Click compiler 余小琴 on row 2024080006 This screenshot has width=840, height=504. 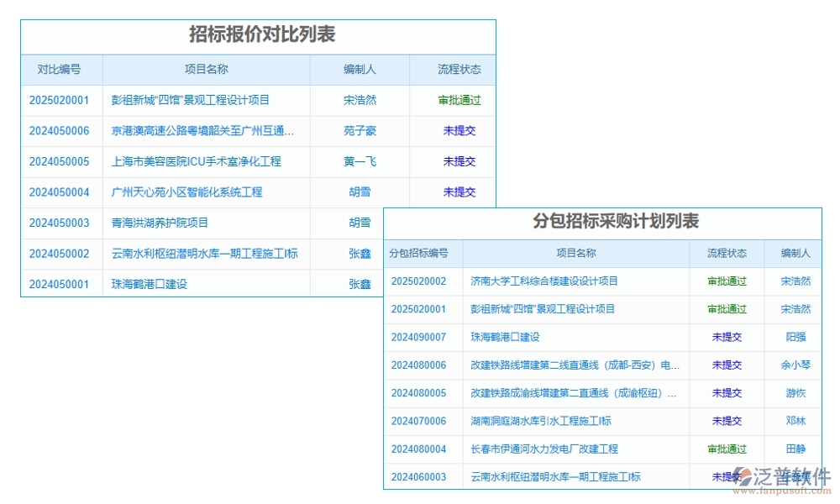coord(795,365)
